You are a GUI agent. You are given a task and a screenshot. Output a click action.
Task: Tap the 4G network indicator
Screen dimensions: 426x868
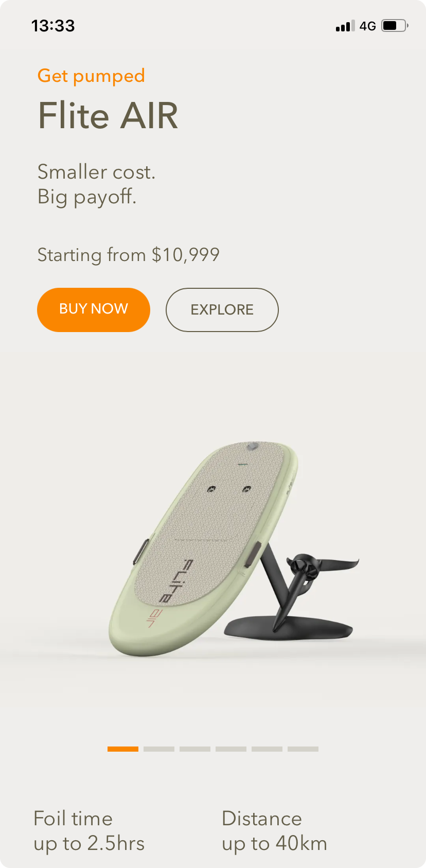point(368,26)
